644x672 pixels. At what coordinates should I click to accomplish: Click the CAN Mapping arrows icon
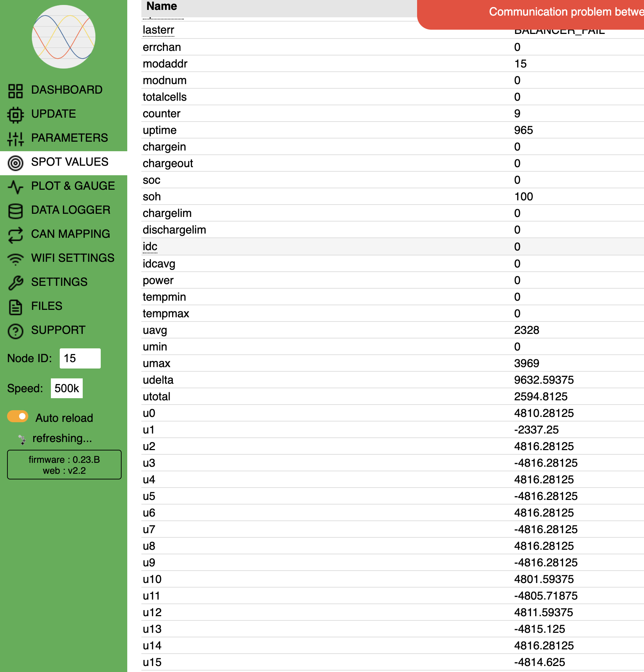click(16, 235)
